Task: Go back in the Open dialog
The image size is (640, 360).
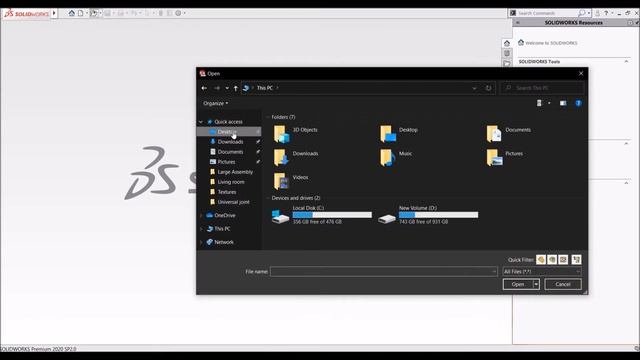Action: [204, 88]
